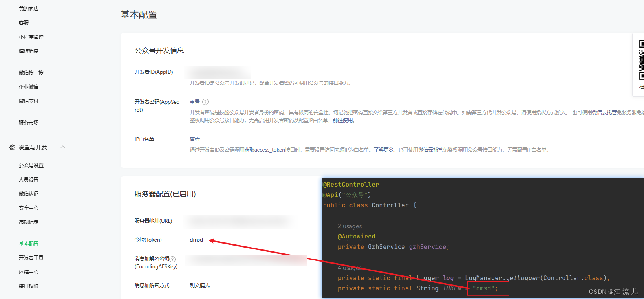Open 获取access_token link

[x=265, y=150]
